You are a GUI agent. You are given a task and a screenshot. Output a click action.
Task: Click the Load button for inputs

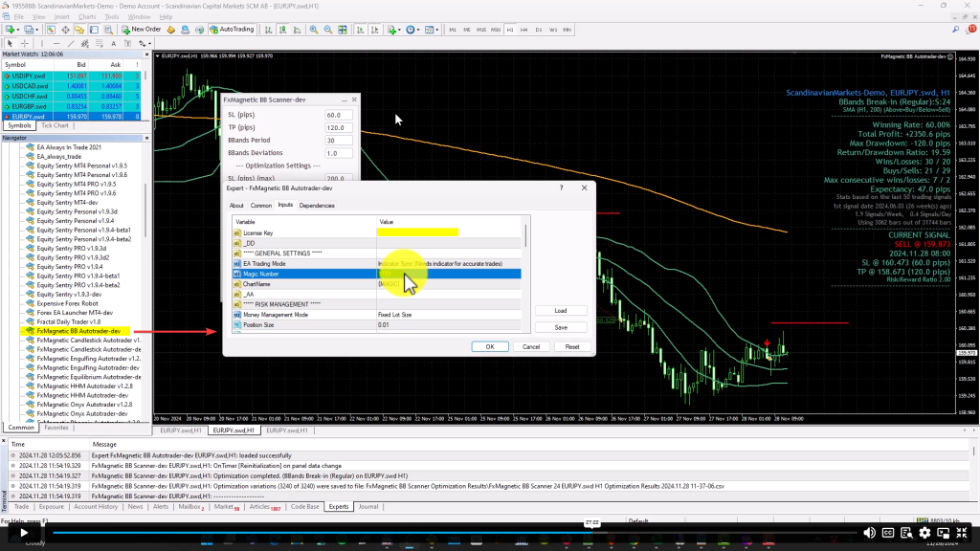click(561, 311)
